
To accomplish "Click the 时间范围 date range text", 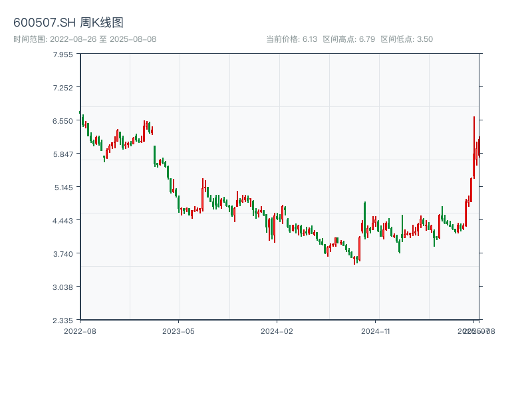I will [85, 39].
